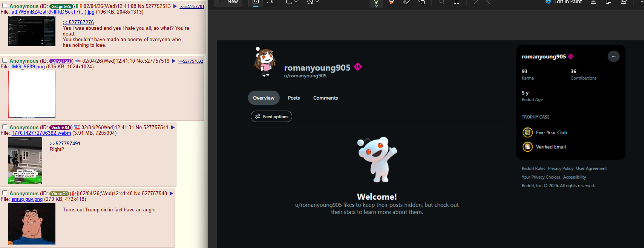Viewport: 644px width, 248px height.
Task: Click Edit in Paint
Action: pos(564,2)
